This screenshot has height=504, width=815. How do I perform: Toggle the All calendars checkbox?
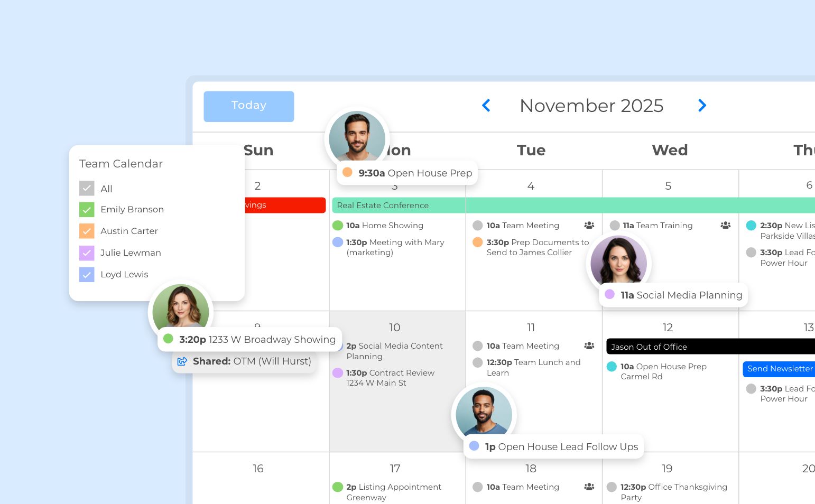[87, 189]
